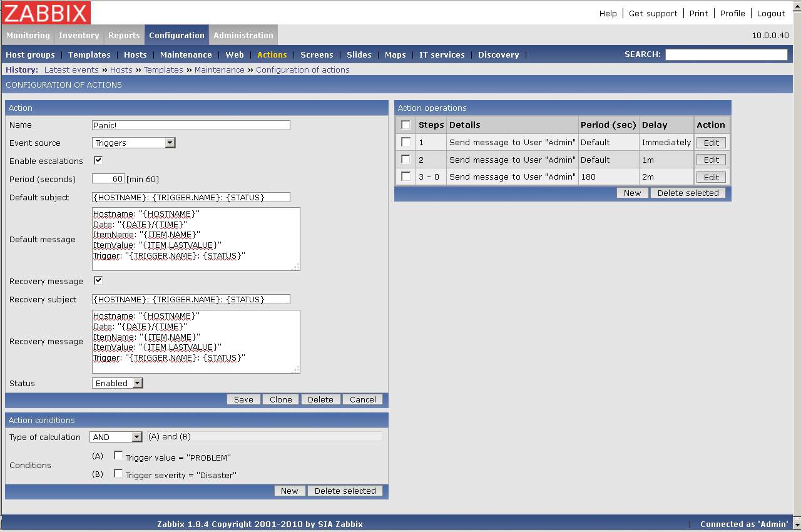801x532 pixels.
Task: Open the Hosts link in History breadcrumb
Action: 121,70
